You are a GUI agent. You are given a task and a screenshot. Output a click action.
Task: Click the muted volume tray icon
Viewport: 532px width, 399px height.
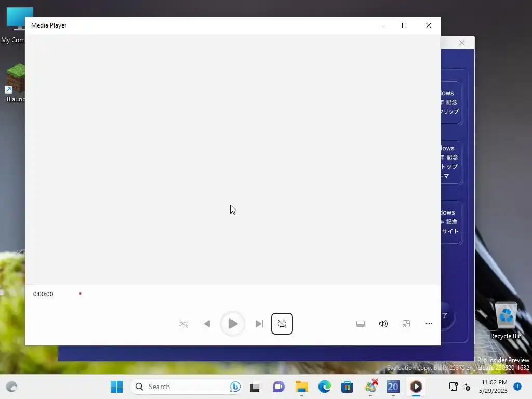(x=467, y=387)
